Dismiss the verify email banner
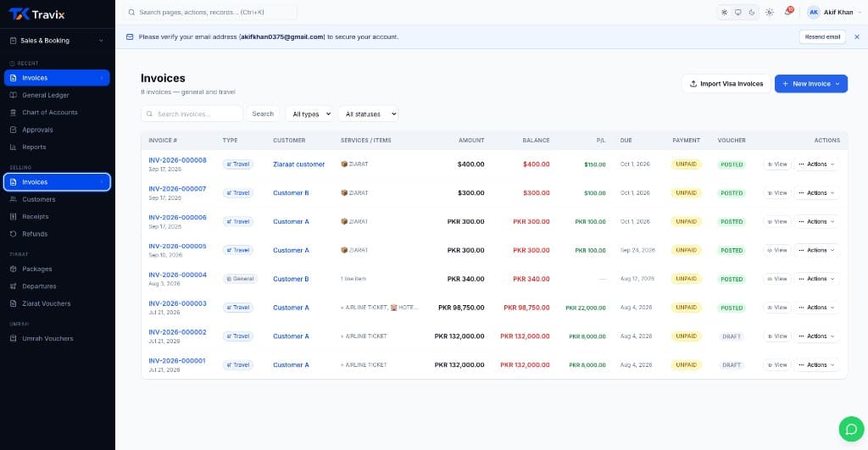 857,37
